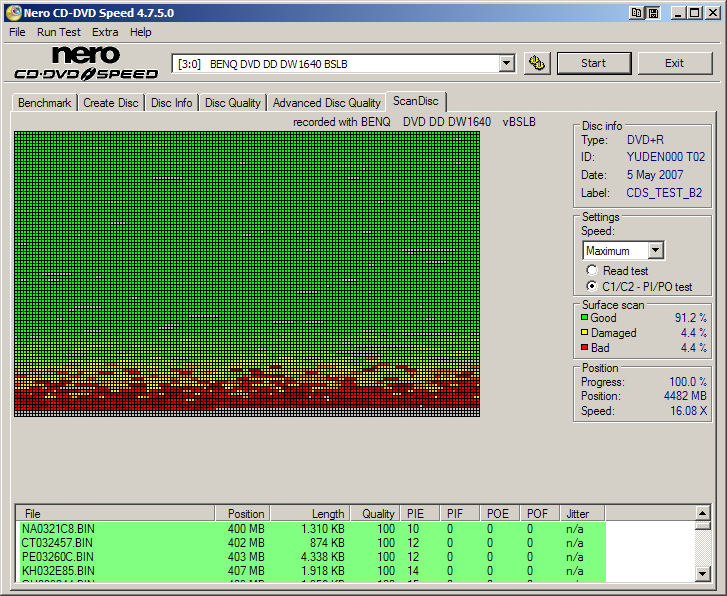Open the Extra menu
The height and width of the screenshot is (596, 727).
105,32
